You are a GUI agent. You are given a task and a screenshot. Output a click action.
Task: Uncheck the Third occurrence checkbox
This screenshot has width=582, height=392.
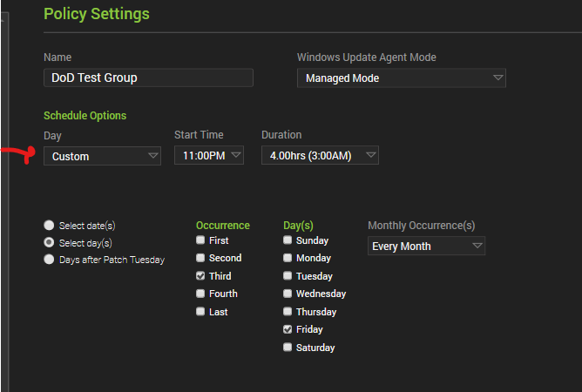(x=201, y=276)
